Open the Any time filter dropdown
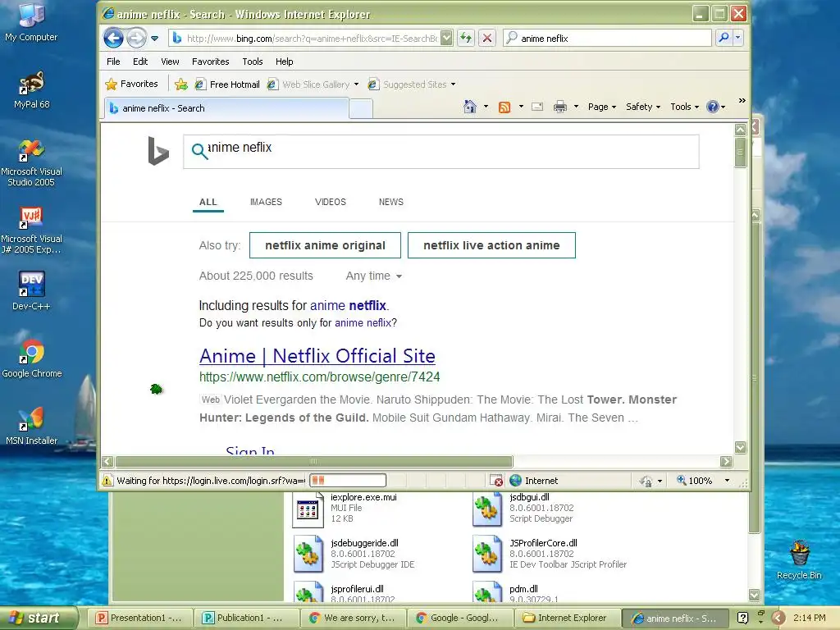 point(373,276)
